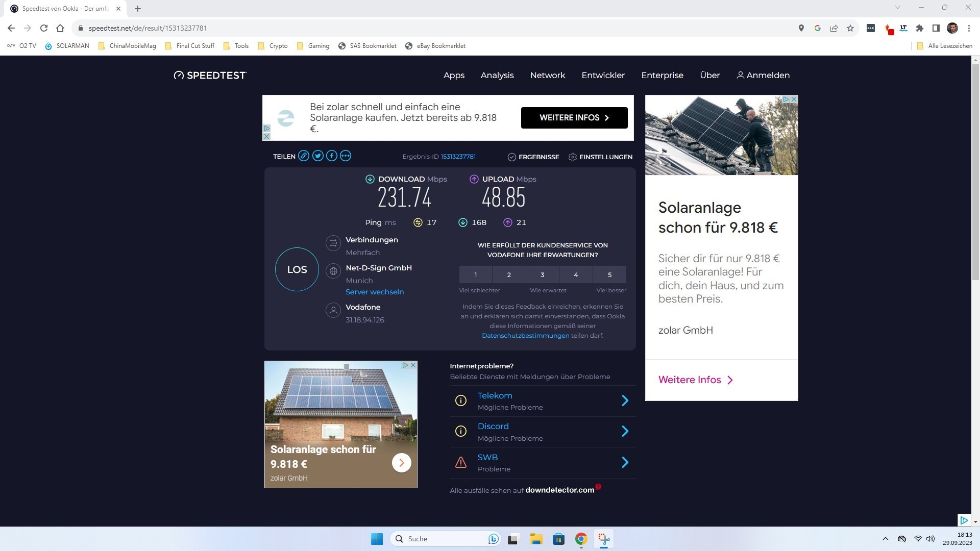Open the Entwickler menu item
The height and width of the screenshot is (551, 980).
tap(603, 75)
